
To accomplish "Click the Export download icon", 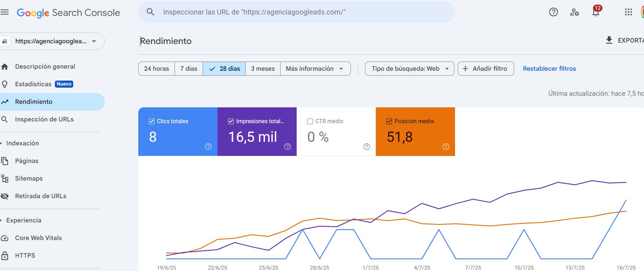I will click(609, 40).
